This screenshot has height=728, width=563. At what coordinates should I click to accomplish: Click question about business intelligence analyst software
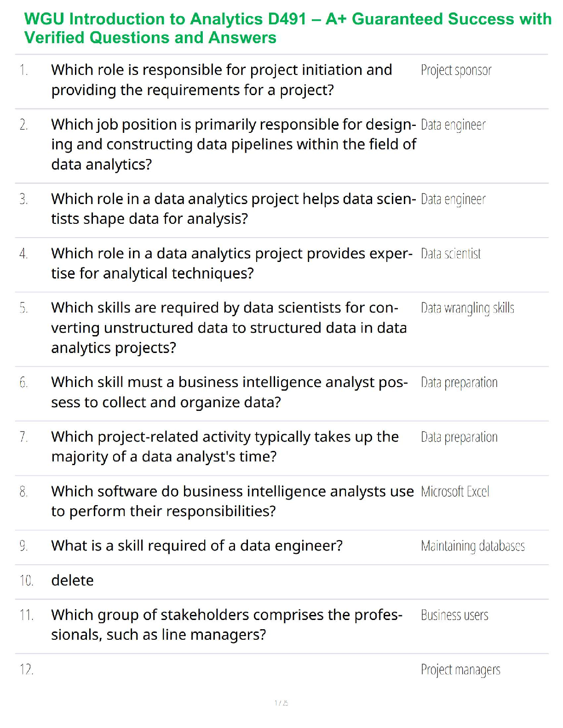(x=232, y=501)
